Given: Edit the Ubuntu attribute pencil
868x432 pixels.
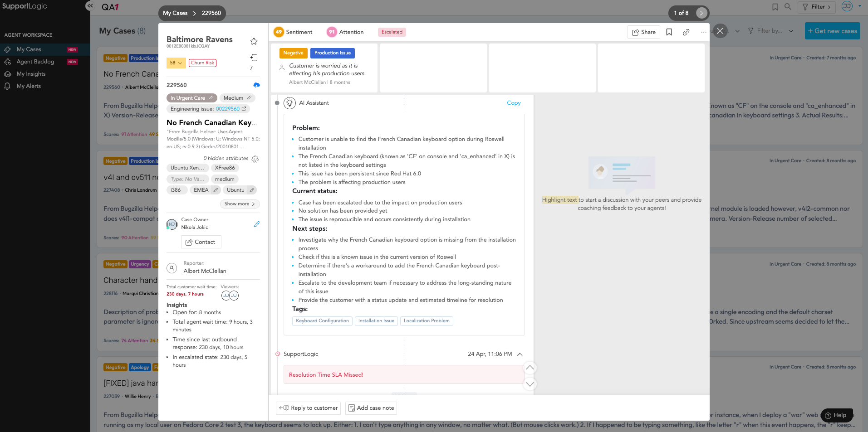Looking at the screenshot, I should tap(251, 190).
